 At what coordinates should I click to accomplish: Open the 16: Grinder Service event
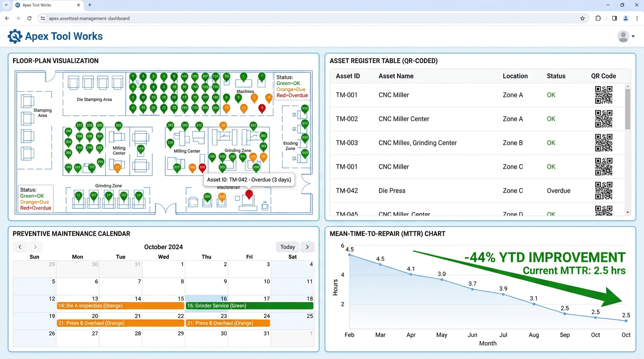(249, 306)
